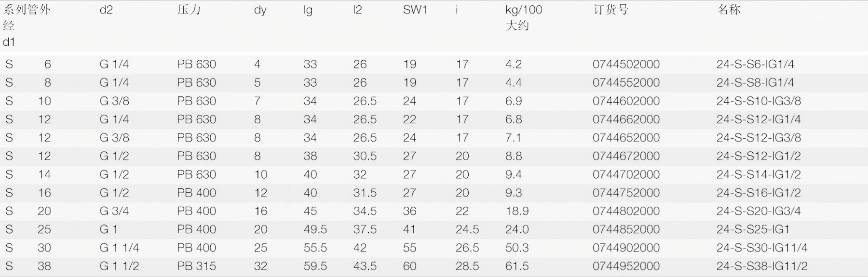Screen dimensions: 868x277
Task: Click the 订货号 column header
Action: coord(610,10)
